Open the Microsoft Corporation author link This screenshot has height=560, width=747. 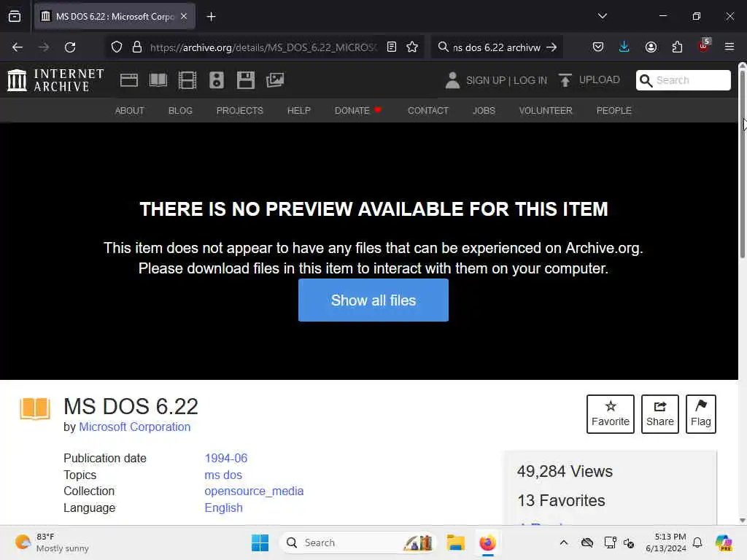pos(135,427)
